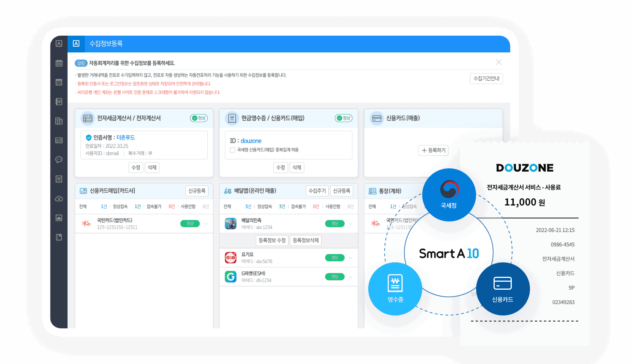Expand the 국민카드(법인카드) row chevron in 카드사 panel
This screenshot has width=631, height=364.
206,224
